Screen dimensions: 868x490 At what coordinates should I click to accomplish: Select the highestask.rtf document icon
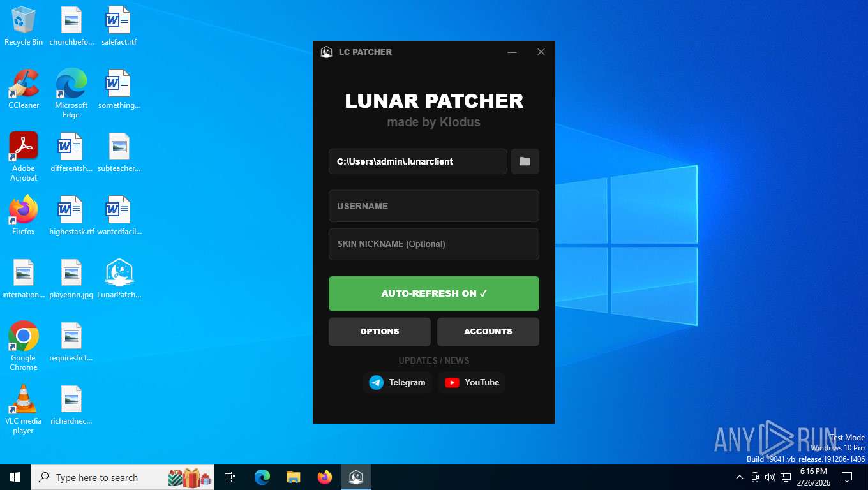pyautogui.click(x=71, y=216)
